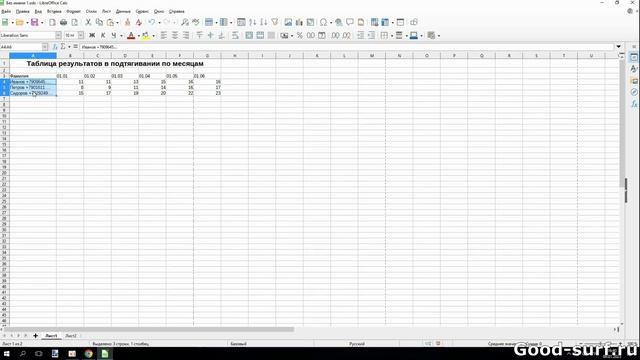Screen dimensions: 640x360
Task: Click the Format as percent icon
Action: (x=300, y=36)
